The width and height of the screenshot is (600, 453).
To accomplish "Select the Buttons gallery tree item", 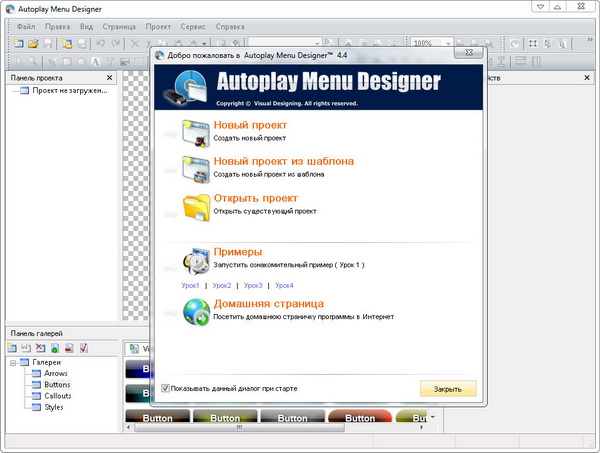I will pos(57,385).
